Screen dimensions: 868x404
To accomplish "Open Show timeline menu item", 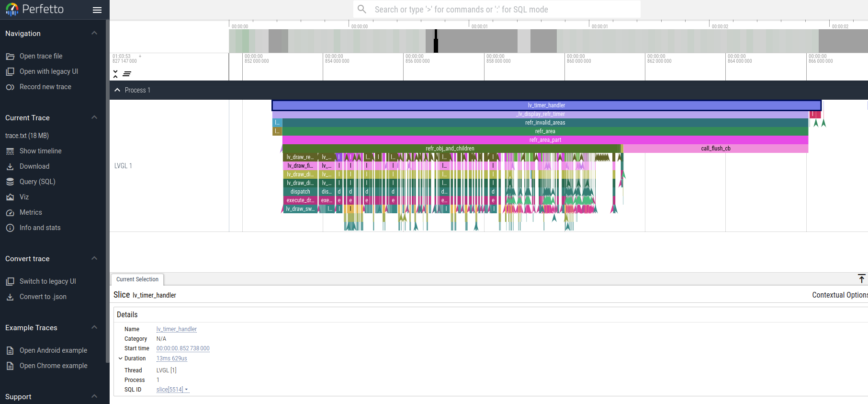I will point(40,151).
